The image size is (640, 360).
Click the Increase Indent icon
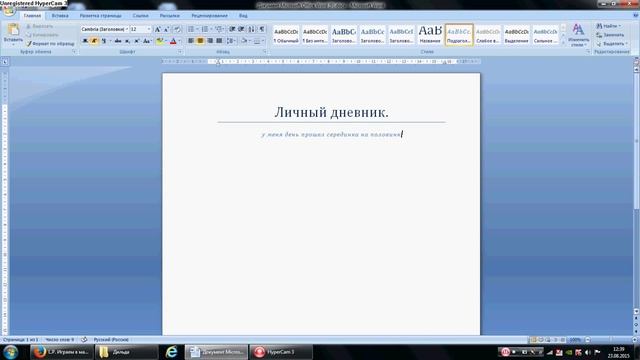pos(241,29)
